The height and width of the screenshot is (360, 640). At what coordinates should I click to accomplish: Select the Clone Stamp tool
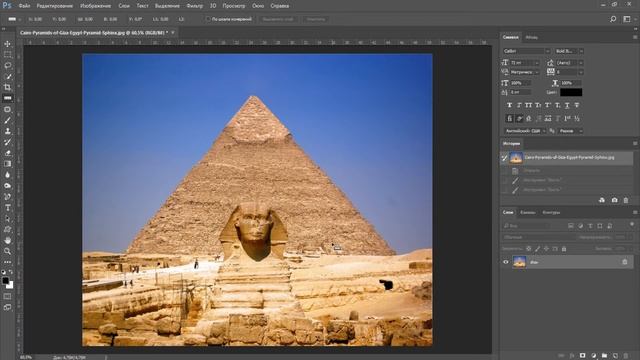tap(7, 131)
